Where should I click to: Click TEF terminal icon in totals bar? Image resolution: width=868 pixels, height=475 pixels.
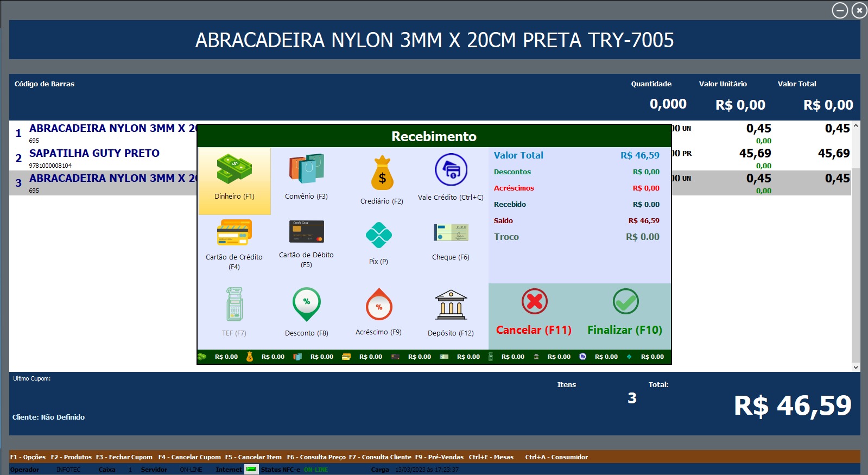(491, 357)
